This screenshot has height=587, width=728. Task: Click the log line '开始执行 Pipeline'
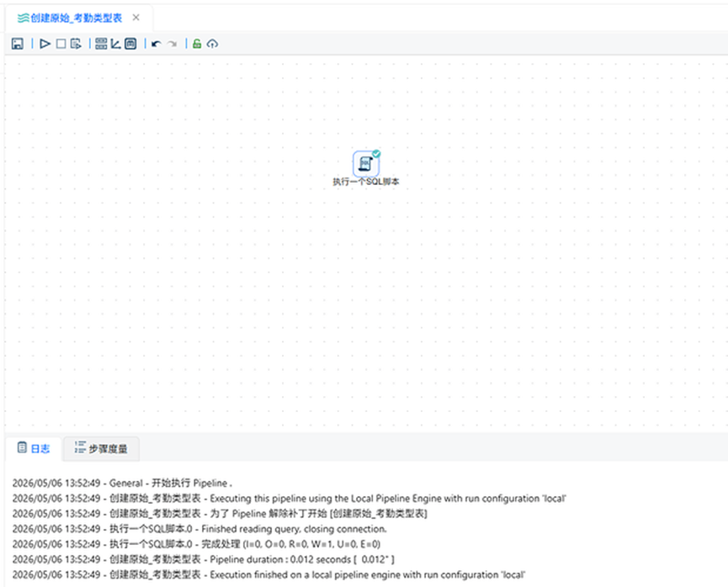pos(122,483)
